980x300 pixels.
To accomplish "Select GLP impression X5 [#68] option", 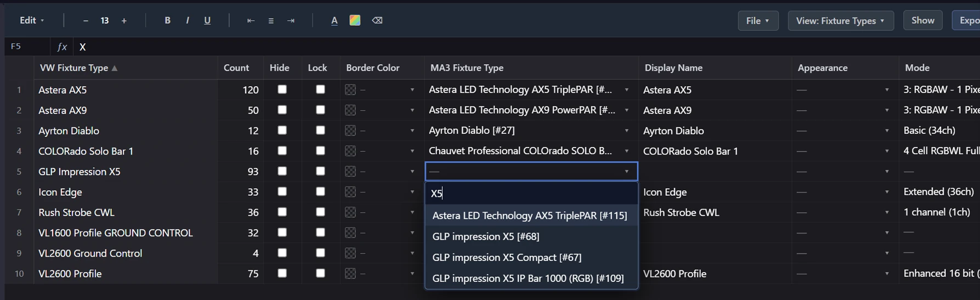I will (x=531, y=236).
